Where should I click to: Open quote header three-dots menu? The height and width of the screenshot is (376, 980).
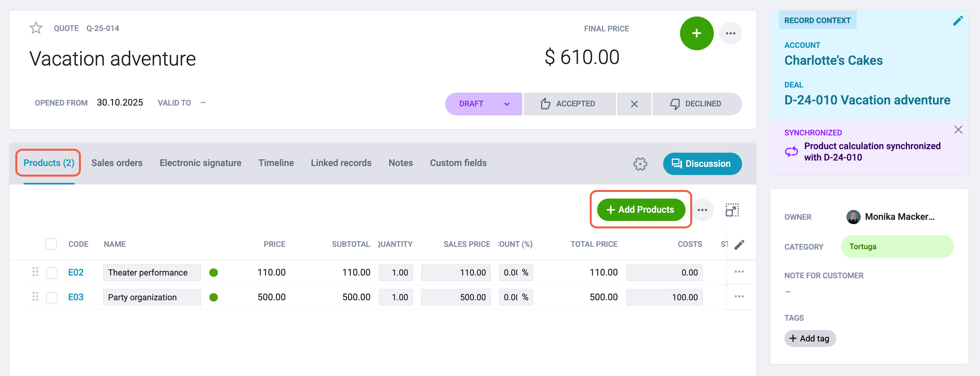coord(730,33)
